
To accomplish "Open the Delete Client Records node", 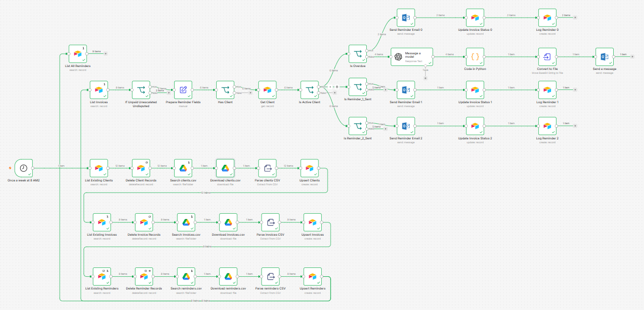I will (141, 168).
